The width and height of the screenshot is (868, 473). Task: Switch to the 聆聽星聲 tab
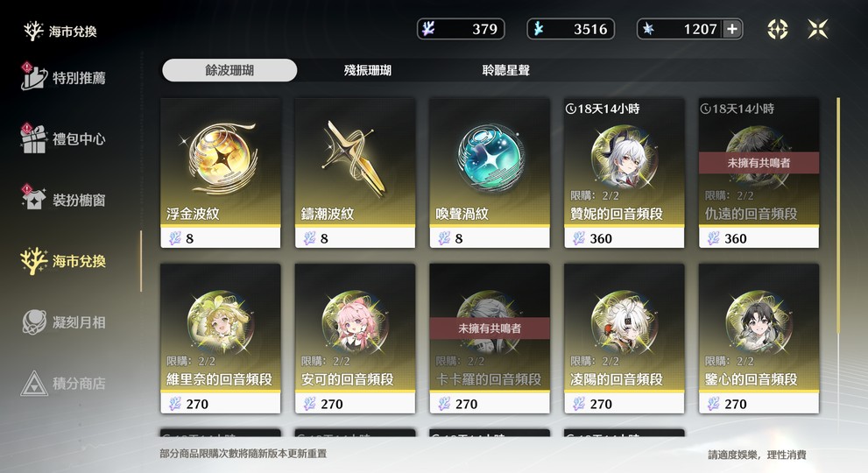[505, 70]
